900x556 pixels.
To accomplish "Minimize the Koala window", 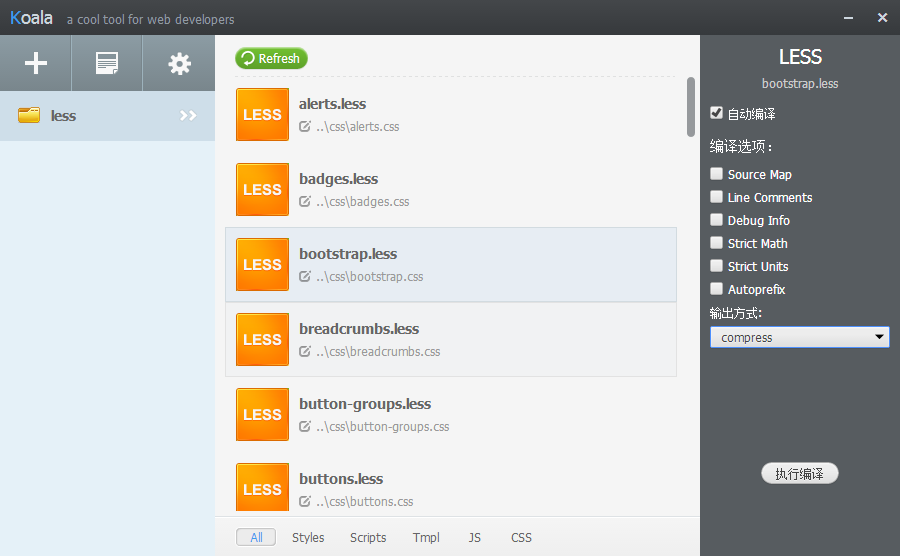I will (x=848, y=18).
